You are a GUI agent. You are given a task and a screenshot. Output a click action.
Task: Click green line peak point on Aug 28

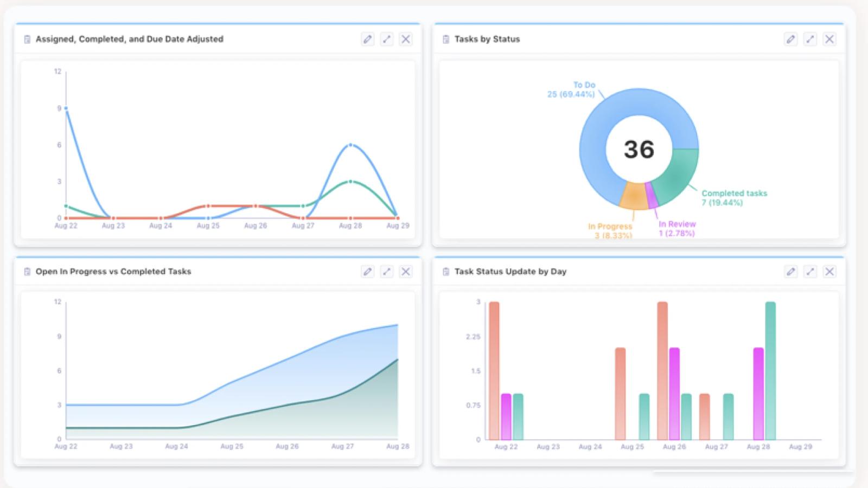[x=350, y=182]
